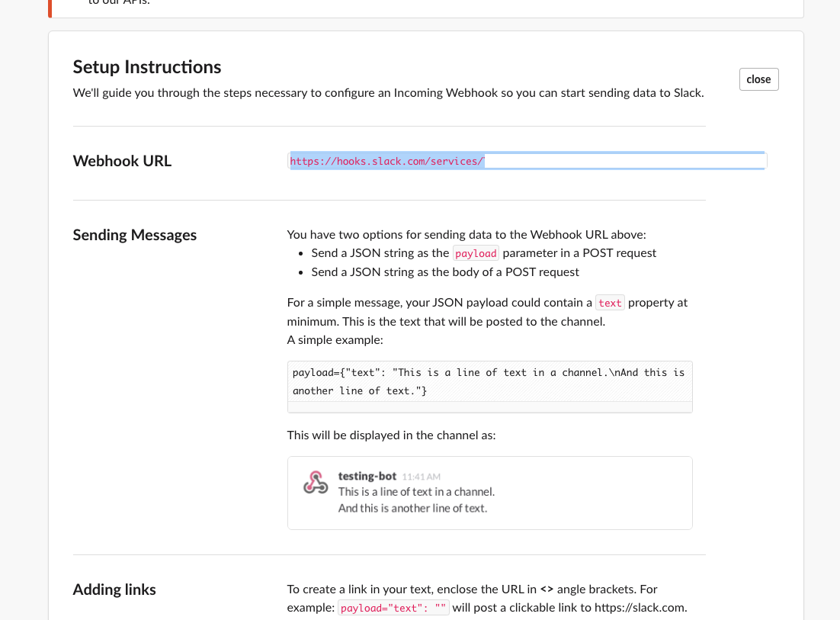The width and height of the screenshot is (840, 620).
Task: Click 'A simple example:' text
Action: pyautogui.click(x=335, y=339)
